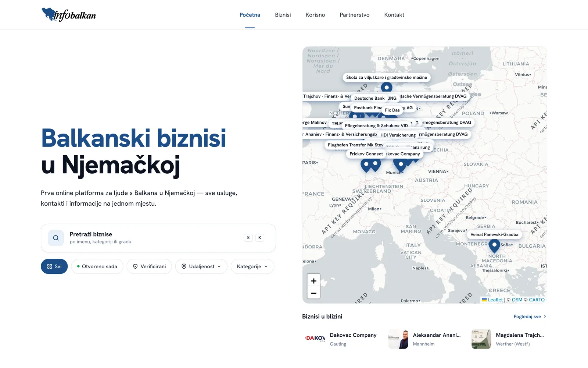Select the Svi filter chip

pos(54,266)
